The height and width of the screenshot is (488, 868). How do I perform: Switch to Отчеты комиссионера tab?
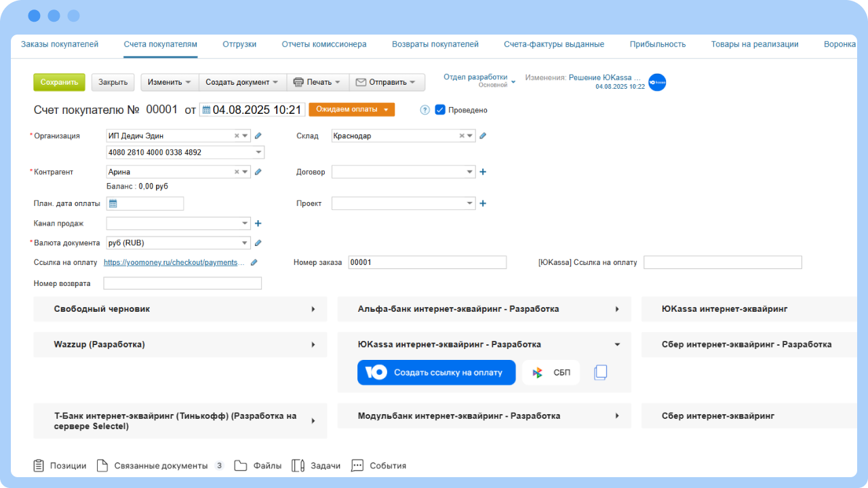tap(324, 44)
